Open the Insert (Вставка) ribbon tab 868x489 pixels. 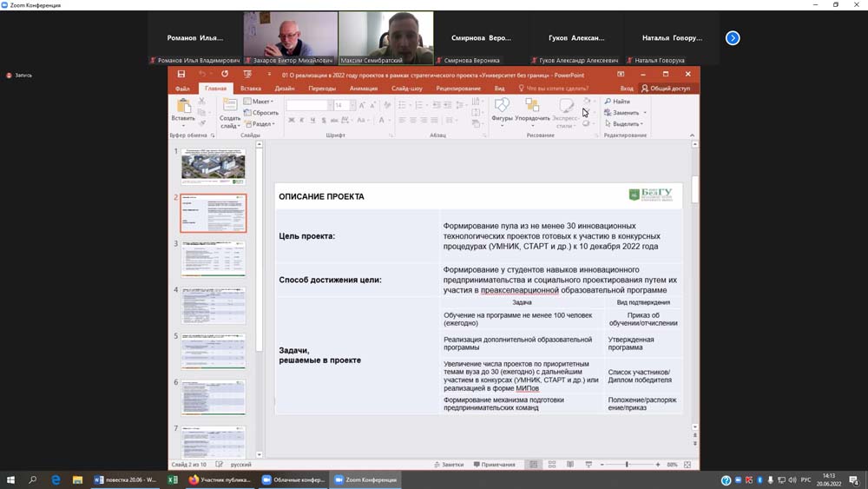[x=251, y=89]
